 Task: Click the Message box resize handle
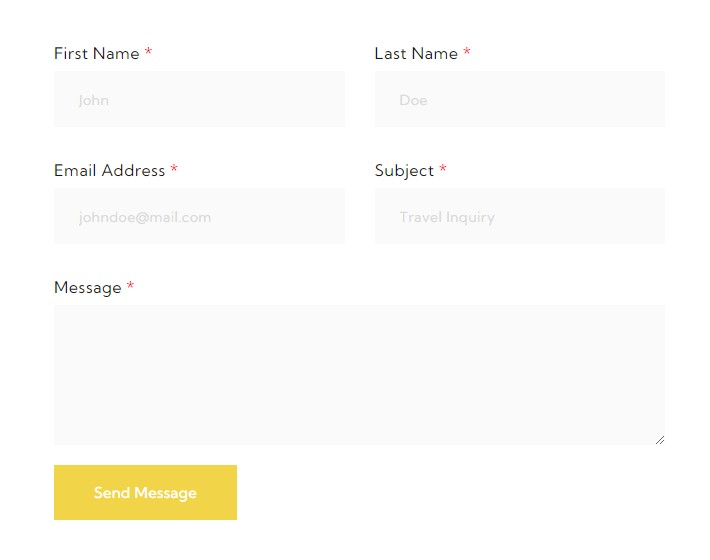click(x=659, y=439)
